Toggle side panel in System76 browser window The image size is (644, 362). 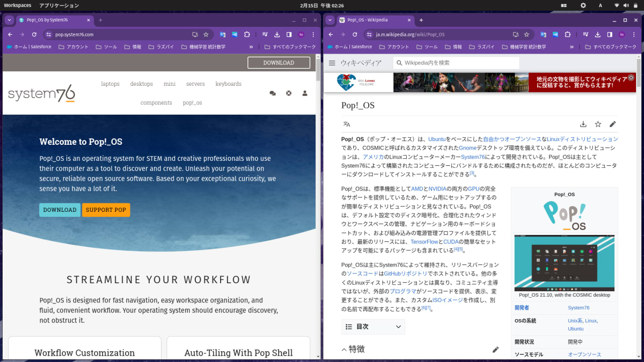(289, 34)
